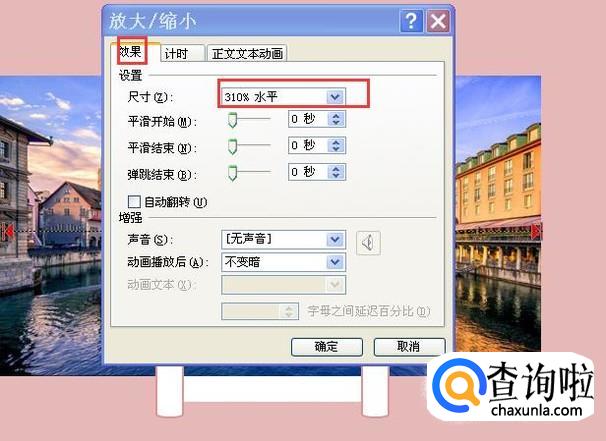The width and height of the screenshot is (606, 441).
Task: Click the 查询啦 magnifier logo
Action: pos(459,384)
